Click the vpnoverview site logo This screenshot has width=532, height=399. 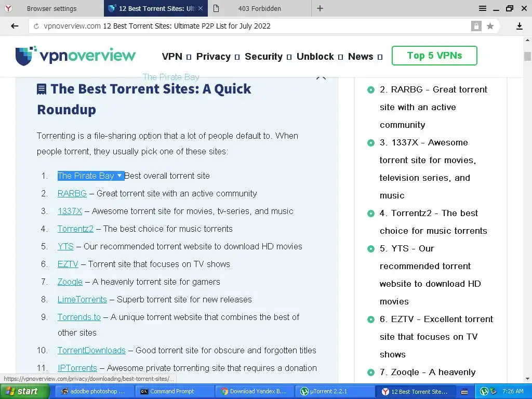[x=75, y=56]
